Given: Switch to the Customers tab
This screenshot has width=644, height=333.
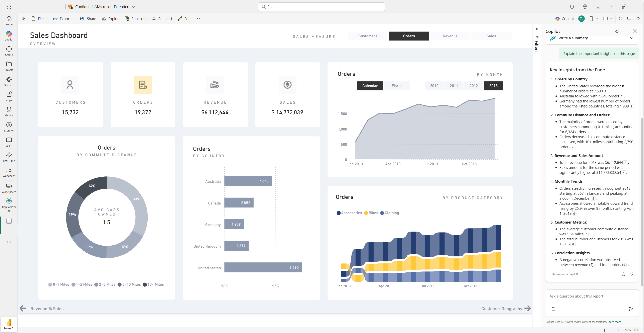Looking at the screenshot, I should click(x=368, y=36).
